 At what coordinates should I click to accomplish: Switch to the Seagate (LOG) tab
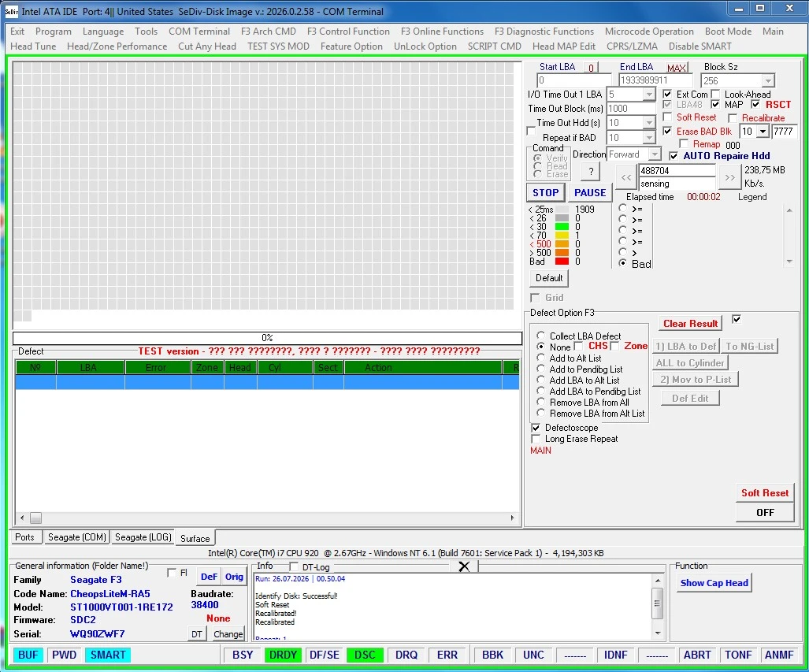pyautogui.click(x=143, y=537)
